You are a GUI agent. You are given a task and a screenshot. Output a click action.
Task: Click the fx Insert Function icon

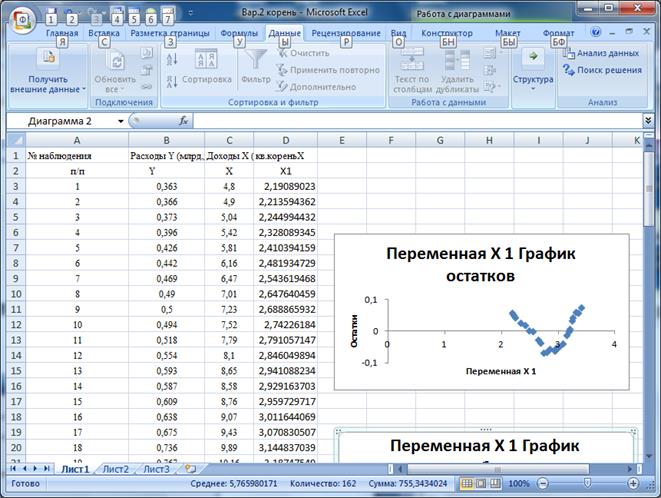click(x=183, y=121)
